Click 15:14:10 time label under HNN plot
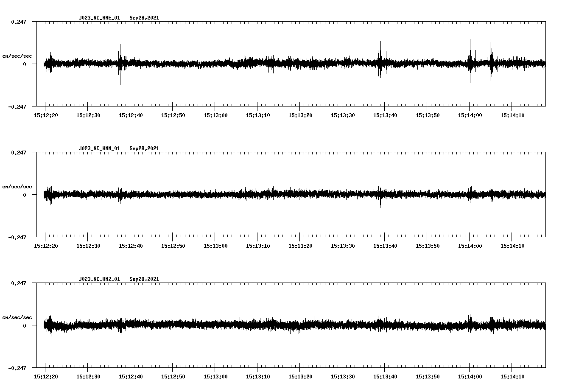 [512, 246]
